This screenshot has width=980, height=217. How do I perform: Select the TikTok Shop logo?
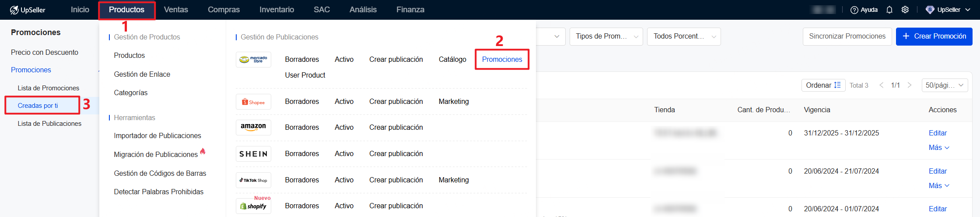pos(253,180)
